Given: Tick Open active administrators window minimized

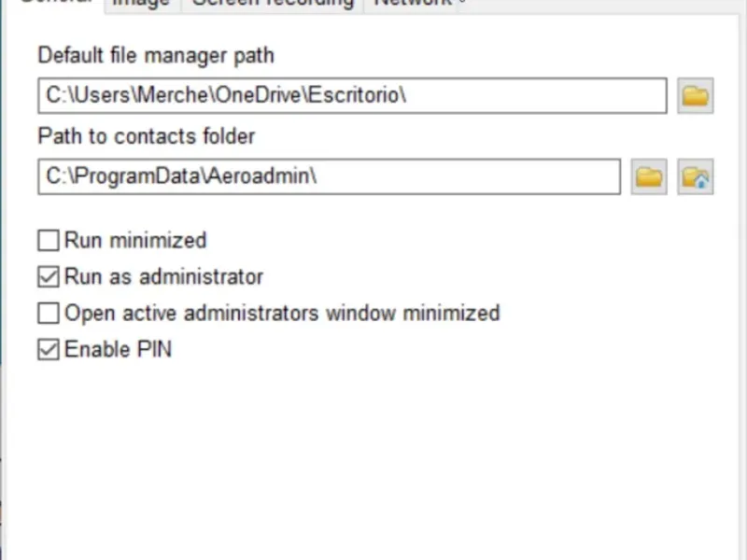Looking at the screenshot, I should [x=49, y=314].
